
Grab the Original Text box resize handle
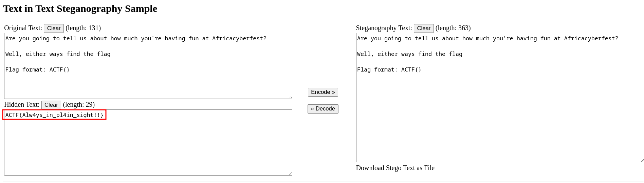tap(290, 97)
